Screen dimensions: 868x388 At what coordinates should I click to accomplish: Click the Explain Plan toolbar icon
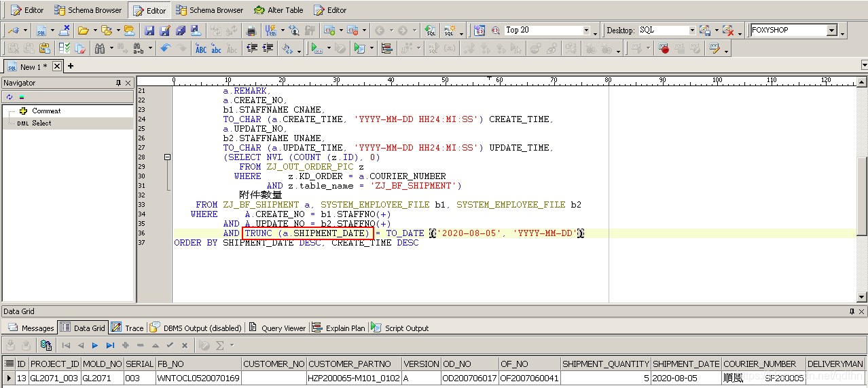click(387, 48)
